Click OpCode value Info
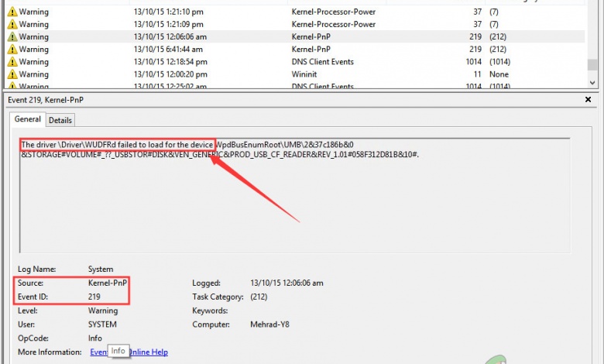The image size is (604, 364). (95, 338)
